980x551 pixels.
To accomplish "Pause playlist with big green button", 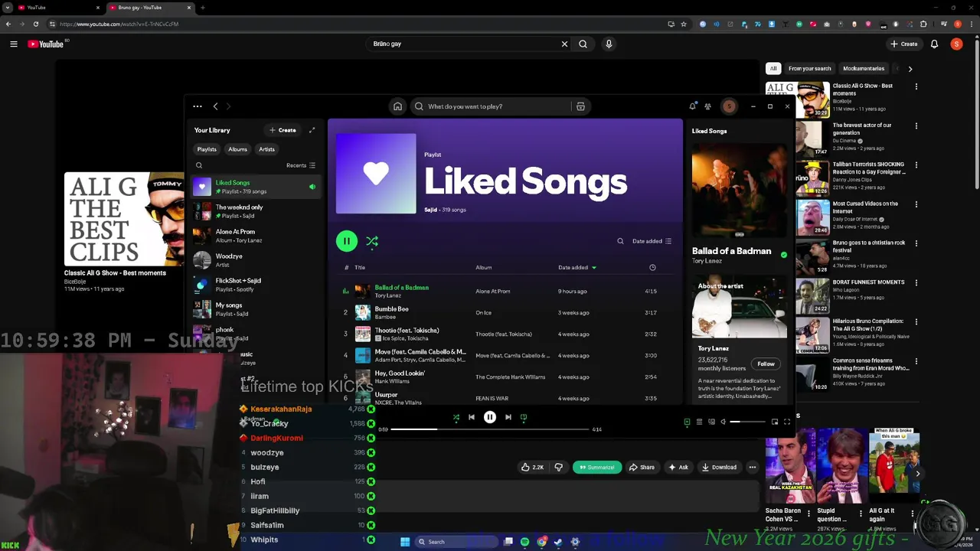I will 346,241.
